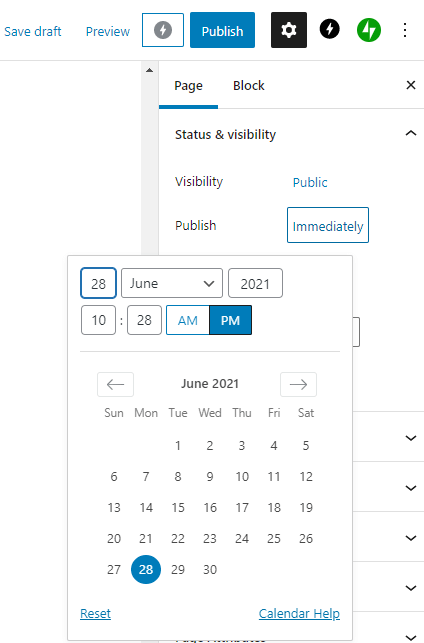The width and height of the screenshot is (424, 643).
Task: Pick June 15 in the calendar
Action: click(x=178, y=507)
